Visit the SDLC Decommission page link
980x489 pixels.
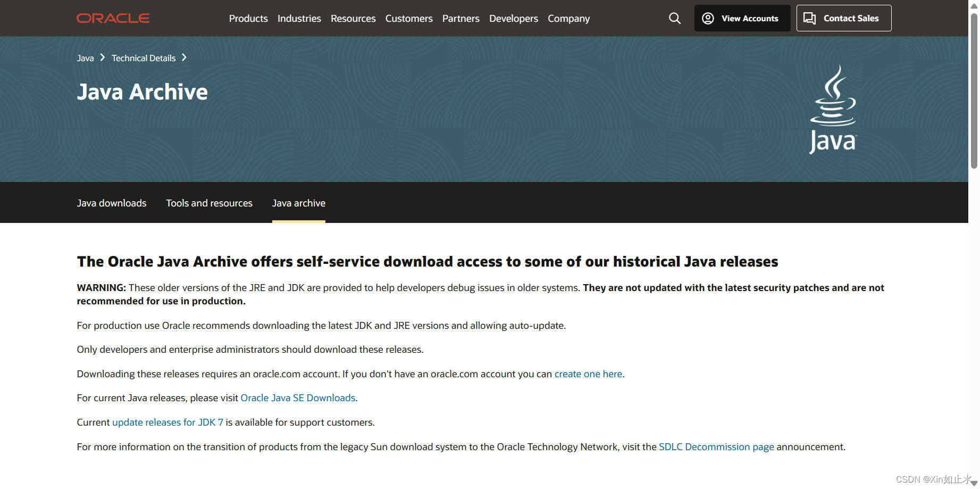click(x=716, y=446)
